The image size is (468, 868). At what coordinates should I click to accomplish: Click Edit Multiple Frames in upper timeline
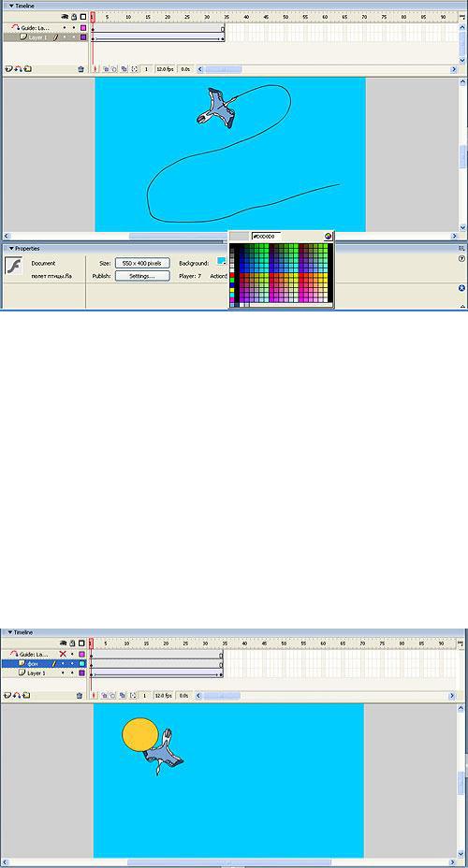124,69
